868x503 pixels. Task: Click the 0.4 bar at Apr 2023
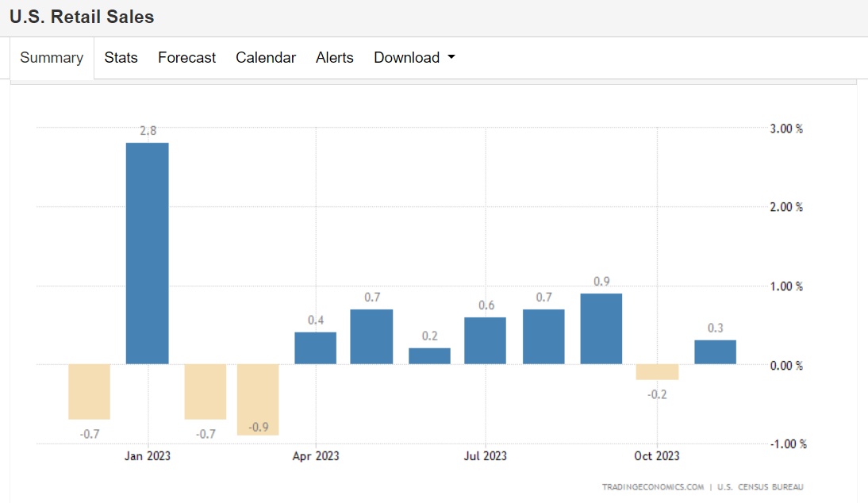coord(315,348)
